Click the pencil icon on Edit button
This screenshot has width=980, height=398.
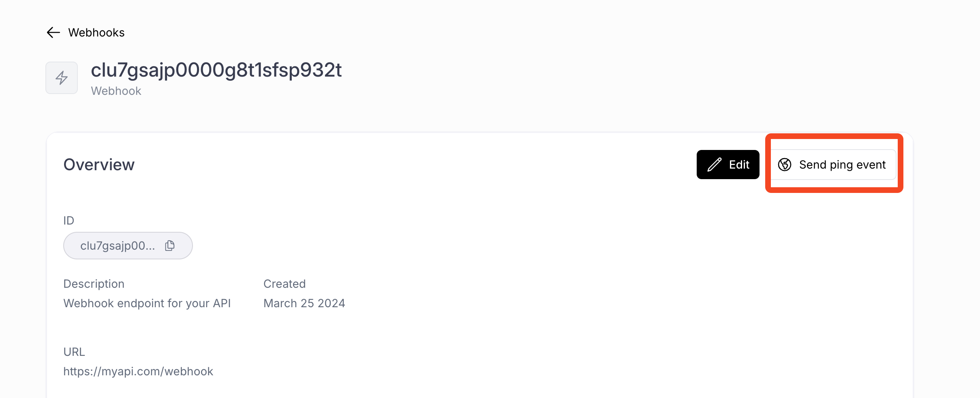[715, 165]
